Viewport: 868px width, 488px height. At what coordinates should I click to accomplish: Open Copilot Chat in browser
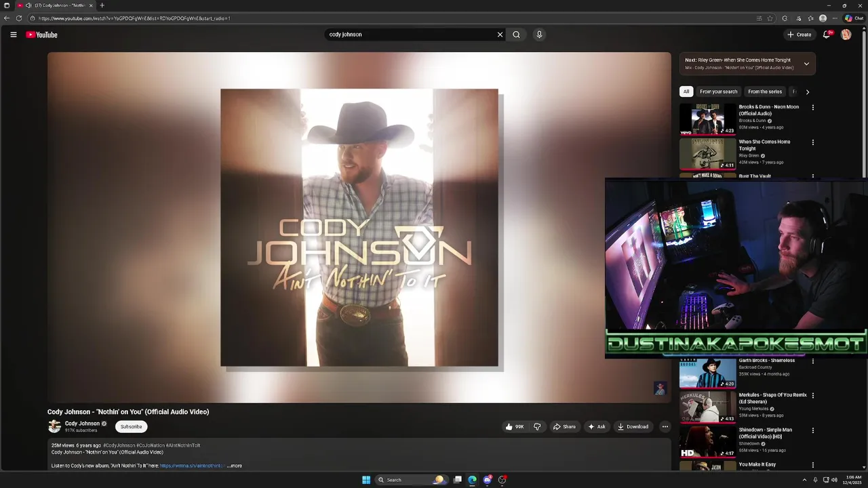[x=854, y=18]
